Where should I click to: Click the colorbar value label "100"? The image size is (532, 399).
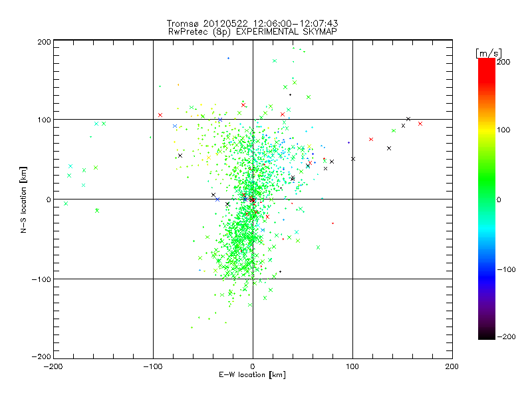tap(503, 130)
